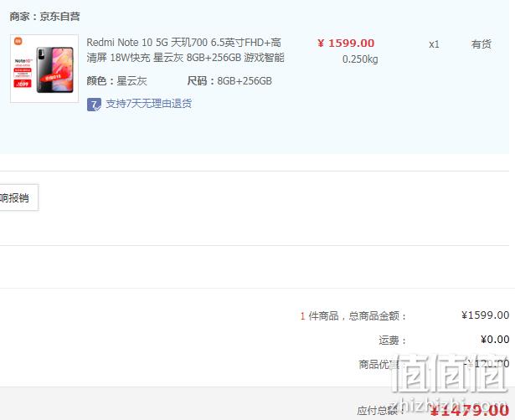Viewport: 515px width, 420px height.
Task: Click the red ¥1479.00 payable amount
Action: coord(470,411)
